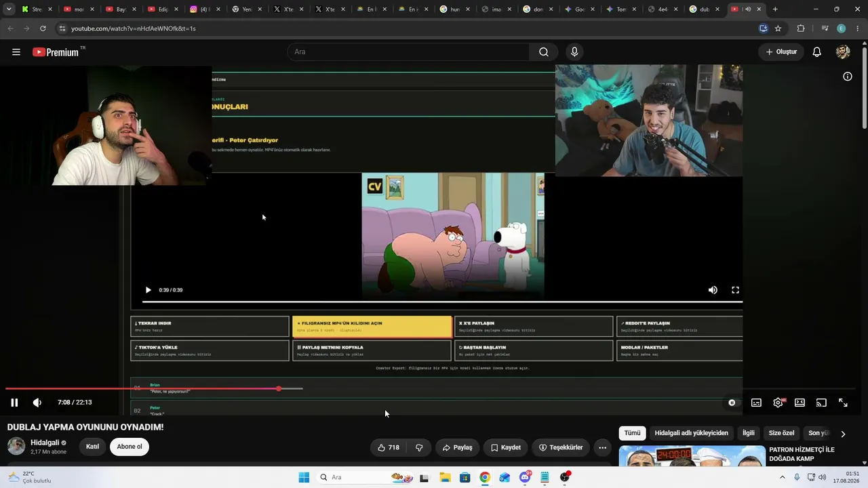Open the Chrome extensions menu
Image resolution: width=868 pixels, height=488 pixels.
(801, 28)
